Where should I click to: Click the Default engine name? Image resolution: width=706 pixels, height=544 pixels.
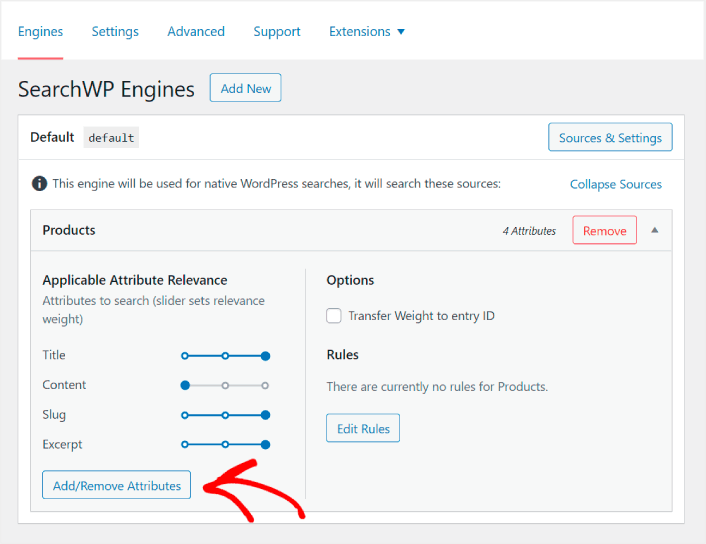point(52,137)
